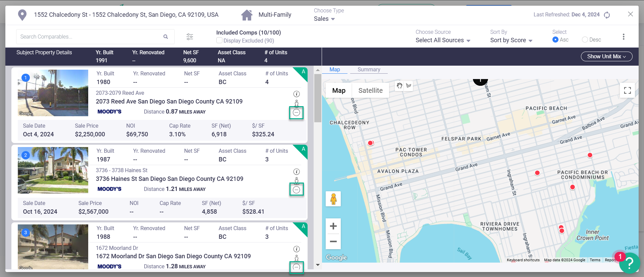Open the Choose Type Sales dropdown
The image size is (644, 277).
click(x=324, y=19)
